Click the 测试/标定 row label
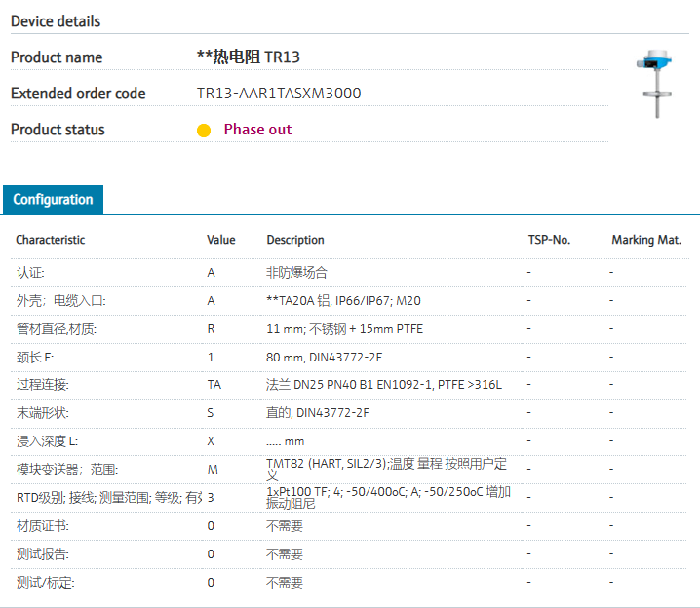Image resolution: width=700 pixels, height=608 pixels. 45,583
